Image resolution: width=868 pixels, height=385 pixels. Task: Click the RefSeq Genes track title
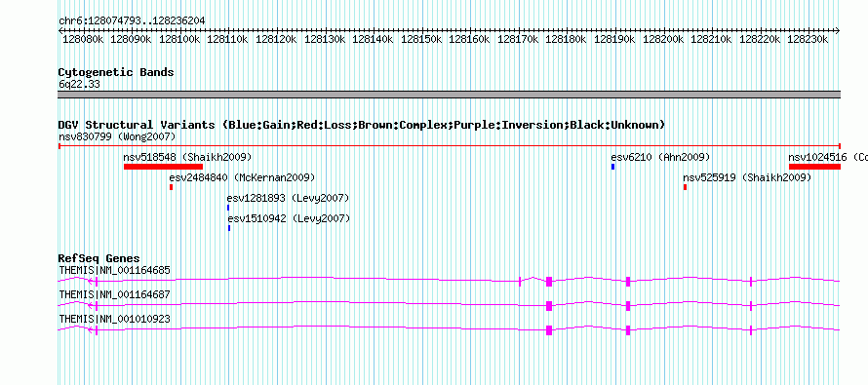pos(99,259)
